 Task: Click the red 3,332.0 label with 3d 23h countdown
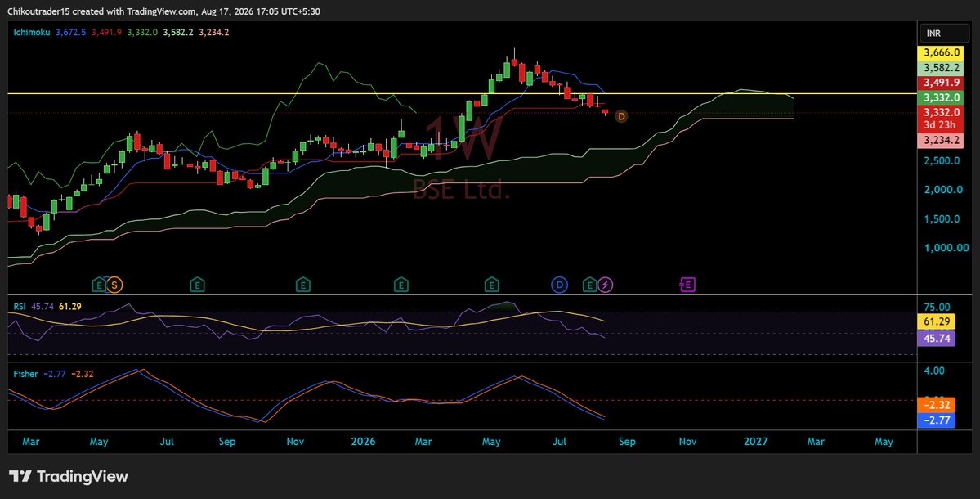pos(942,118)
